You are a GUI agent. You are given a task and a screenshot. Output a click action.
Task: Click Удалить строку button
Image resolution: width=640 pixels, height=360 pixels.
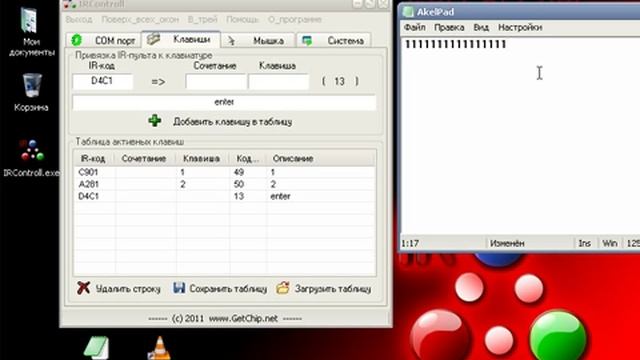[x=119, y=288]
